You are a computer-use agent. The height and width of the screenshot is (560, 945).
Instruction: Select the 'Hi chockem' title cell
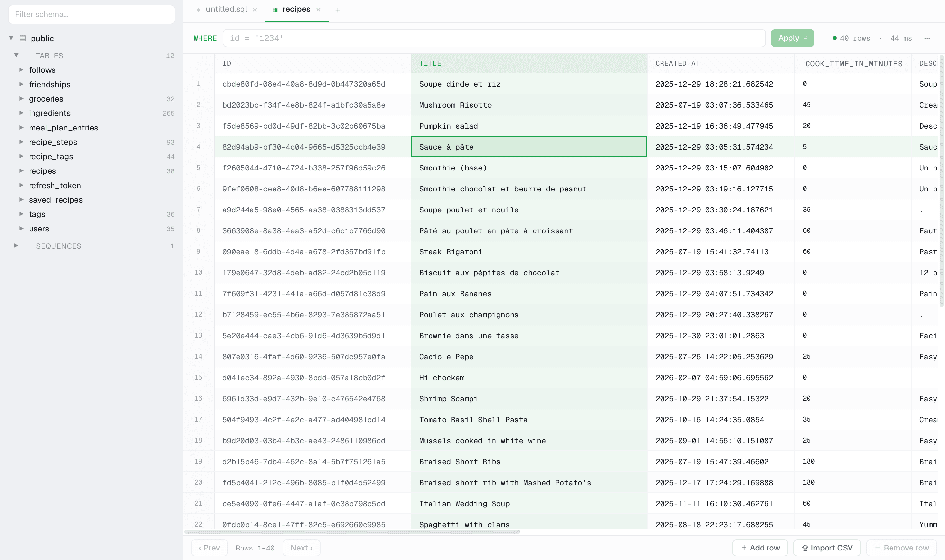click(529, 377)
